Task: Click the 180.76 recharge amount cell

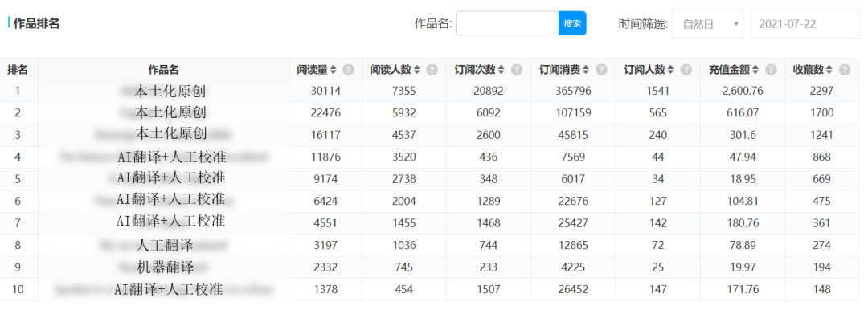Action: [743, 223]
